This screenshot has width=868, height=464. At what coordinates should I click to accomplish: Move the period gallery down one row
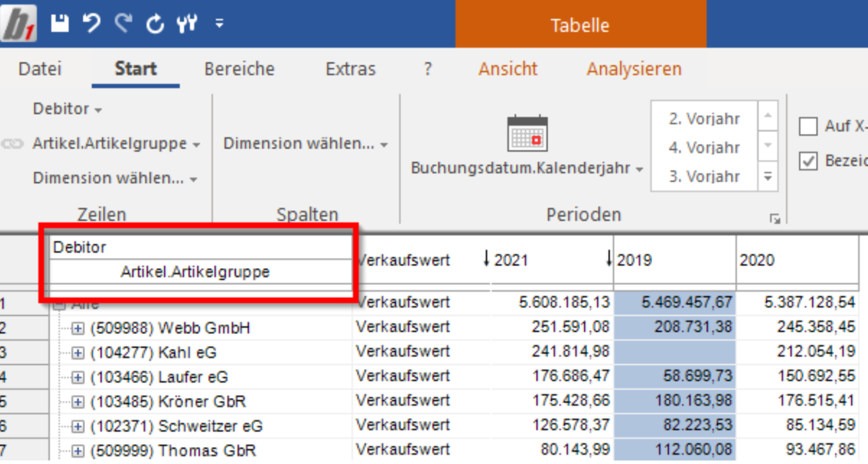tap(768, 145)
